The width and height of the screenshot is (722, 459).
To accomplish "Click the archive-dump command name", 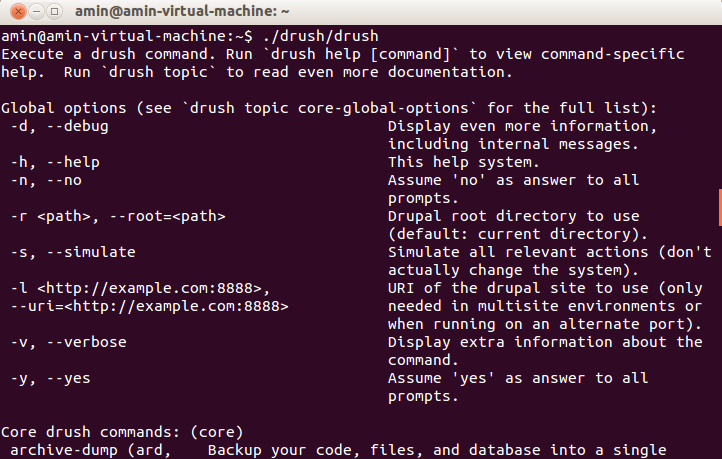I will coord(64,450).
